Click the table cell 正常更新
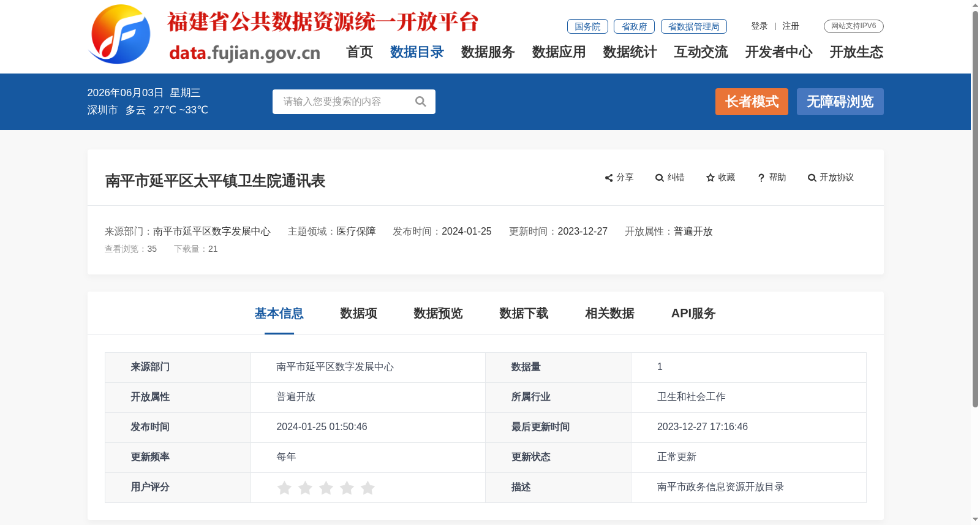Image resolution: width=980 pixels, height=525 pixels. pyautogui.click(x=677, y=457)
